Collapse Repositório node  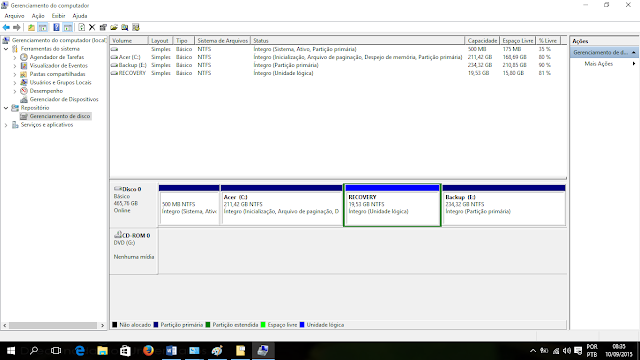click(x=6, y=108)
